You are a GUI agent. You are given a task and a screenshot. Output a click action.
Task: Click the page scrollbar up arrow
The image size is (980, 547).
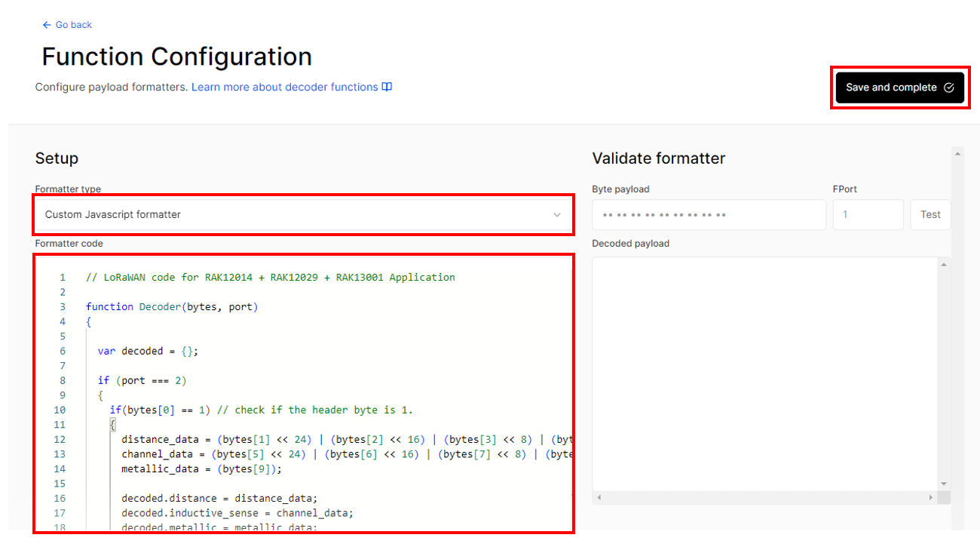point(957,153)
